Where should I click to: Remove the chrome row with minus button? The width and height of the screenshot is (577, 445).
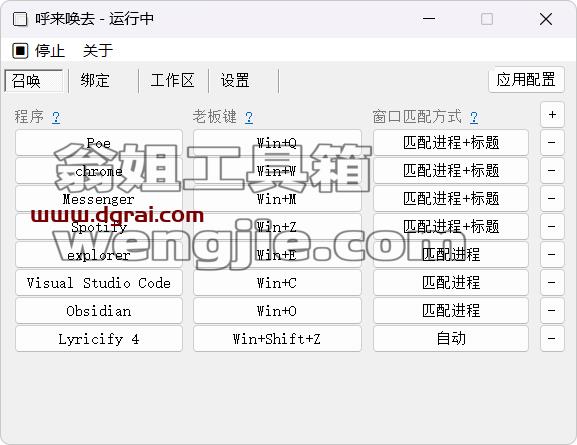click(x=552, y=171)
